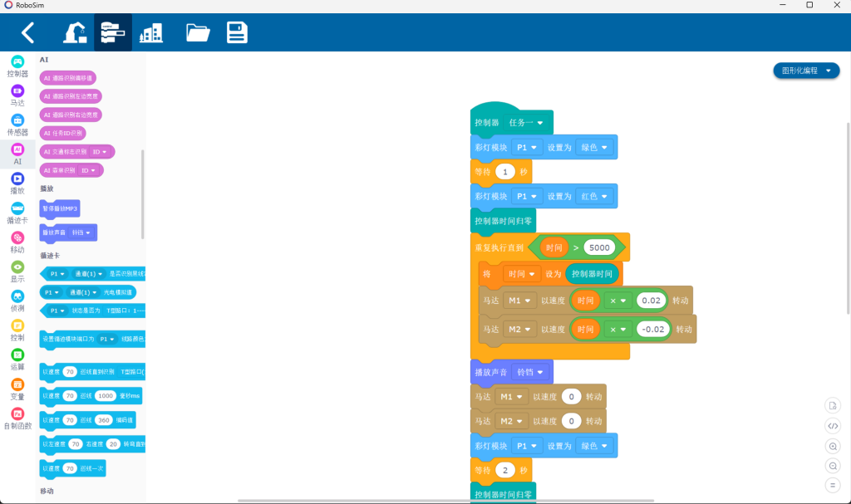The width and height of the screenshot is (851, 504).
Task: Zoom out the workspace with the minus magnifier
Action: click(x=833, y=466)
